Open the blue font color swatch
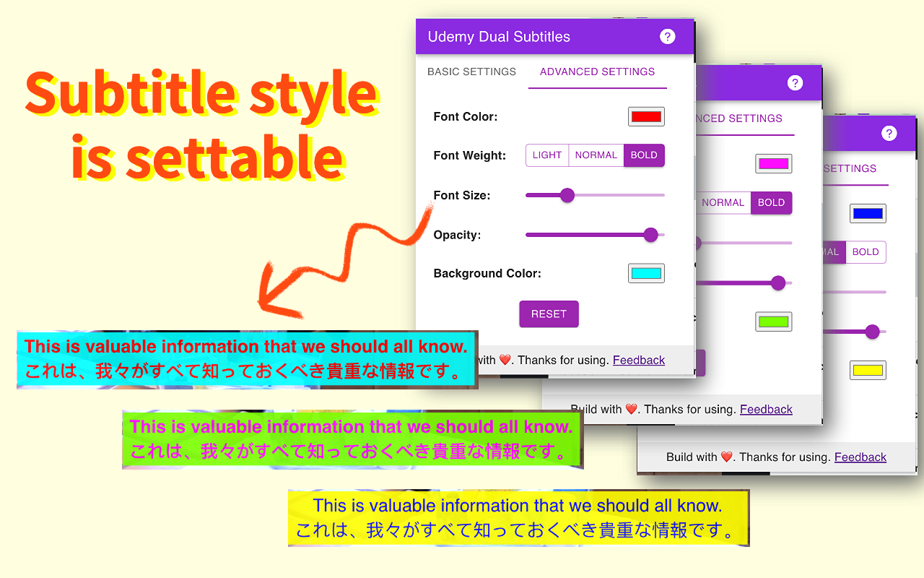Image resolution: width=924 pixels, height=578 pixels. point(868,213)
